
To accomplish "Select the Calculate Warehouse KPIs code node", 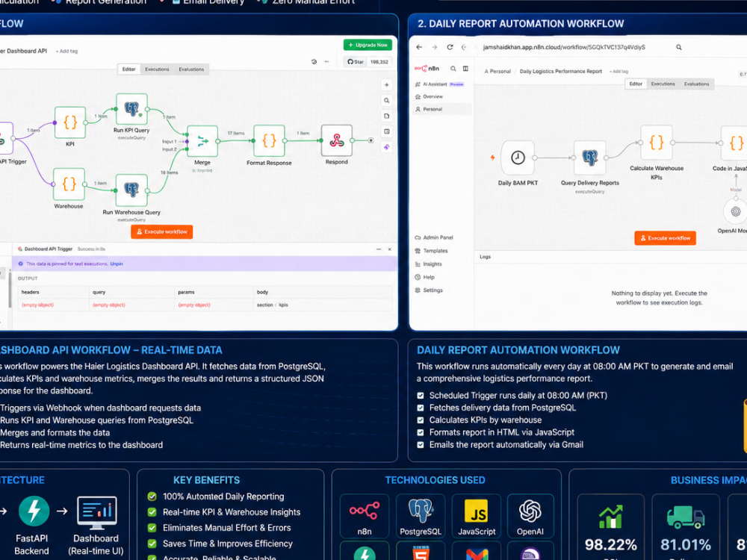I will 657,143.
